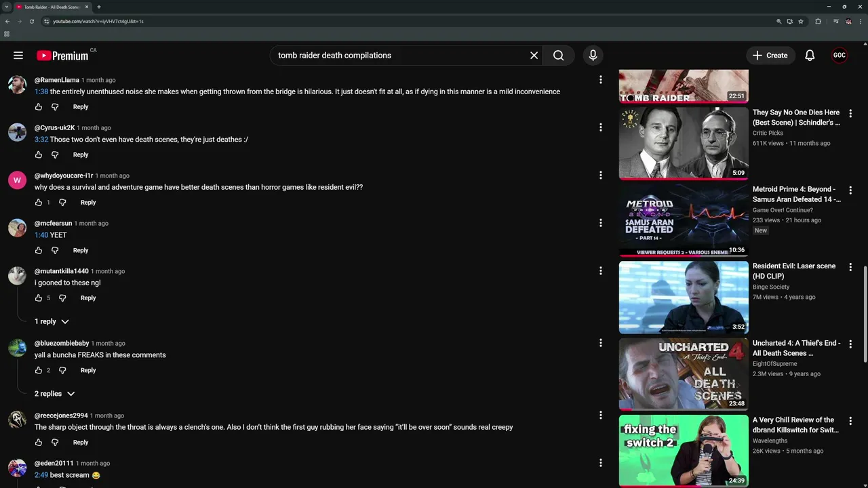Open options menu for @mutantkilla1440 comment
This screenshot has width=868, height=488.
(x=600, y=271)
